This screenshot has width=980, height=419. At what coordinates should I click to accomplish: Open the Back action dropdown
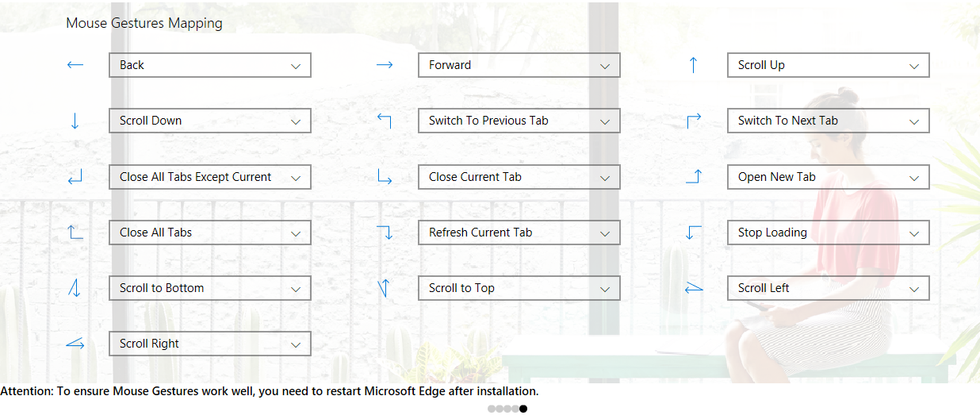click(x=209, y=65)
